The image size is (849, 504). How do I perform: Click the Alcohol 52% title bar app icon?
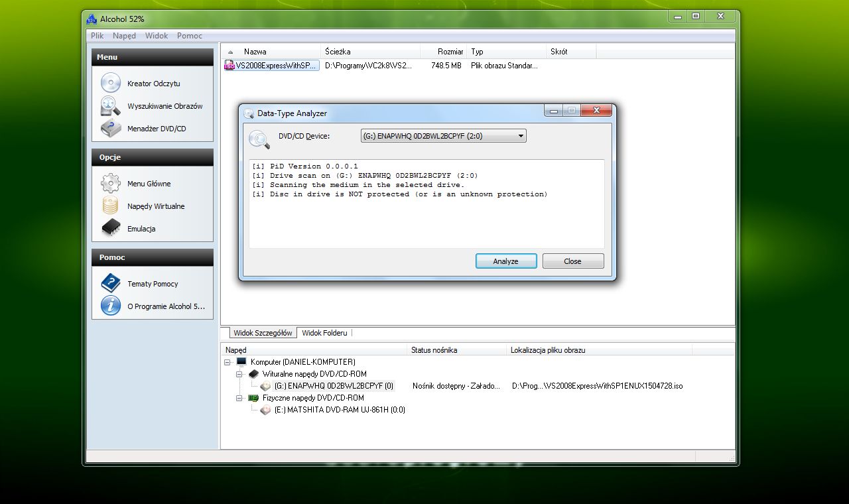[92, 19]
